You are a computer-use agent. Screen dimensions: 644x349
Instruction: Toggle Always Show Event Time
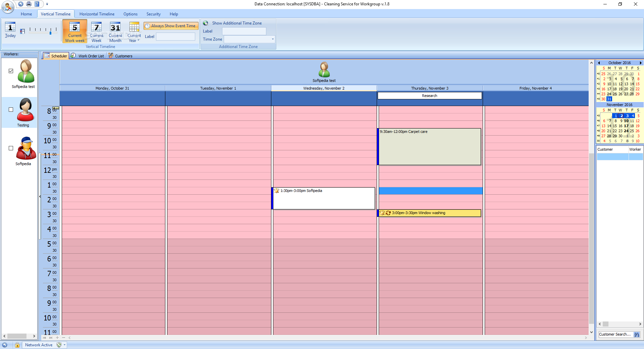click(171, 26)
